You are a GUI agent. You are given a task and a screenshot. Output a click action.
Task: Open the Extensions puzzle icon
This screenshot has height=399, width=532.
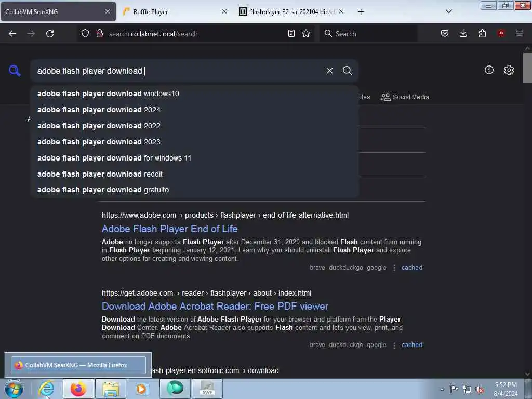(482, 33)
